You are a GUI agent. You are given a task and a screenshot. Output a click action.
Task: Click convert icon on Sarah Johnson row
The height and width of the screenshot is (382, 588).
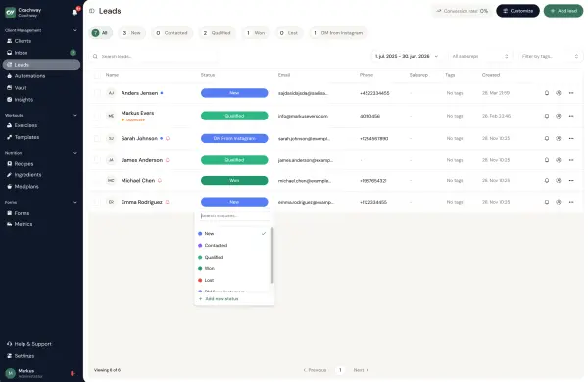pyautogui.click(x=559, y=139)
